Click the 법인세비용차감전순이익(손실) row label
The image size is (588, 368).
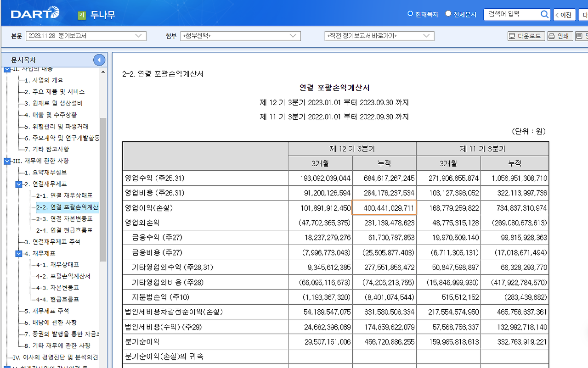tap(174, 312)
